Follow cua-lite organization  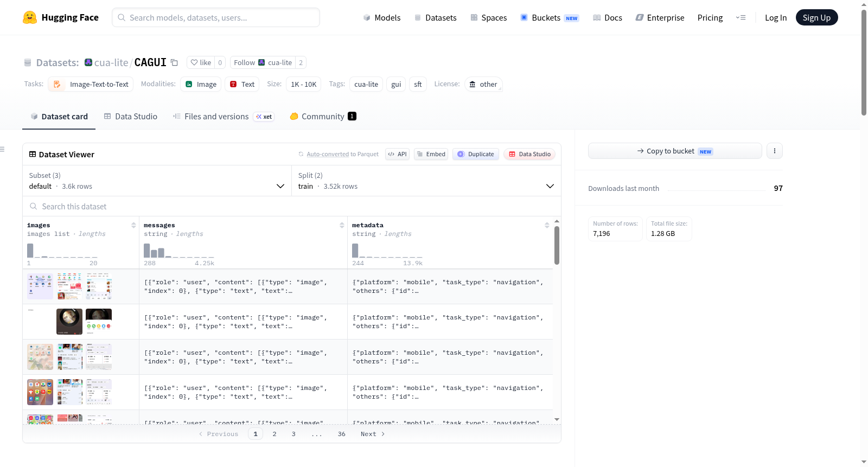[263, 62]
